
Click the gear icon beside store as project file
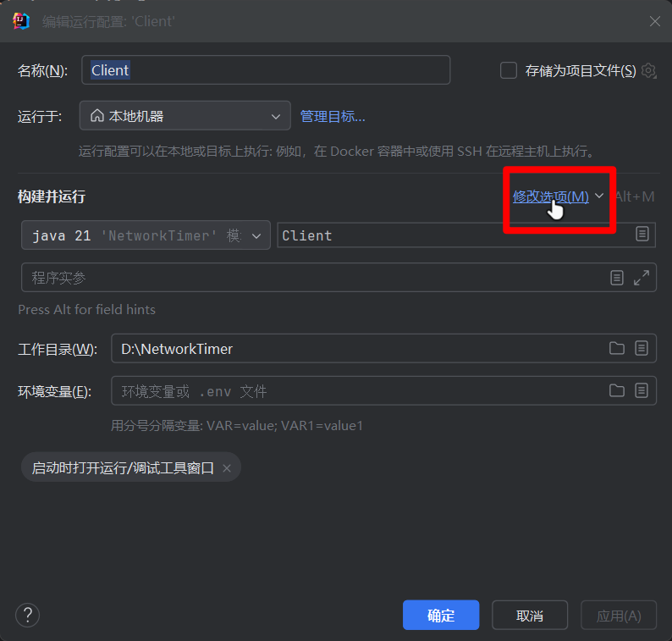(x=649, y=71)
